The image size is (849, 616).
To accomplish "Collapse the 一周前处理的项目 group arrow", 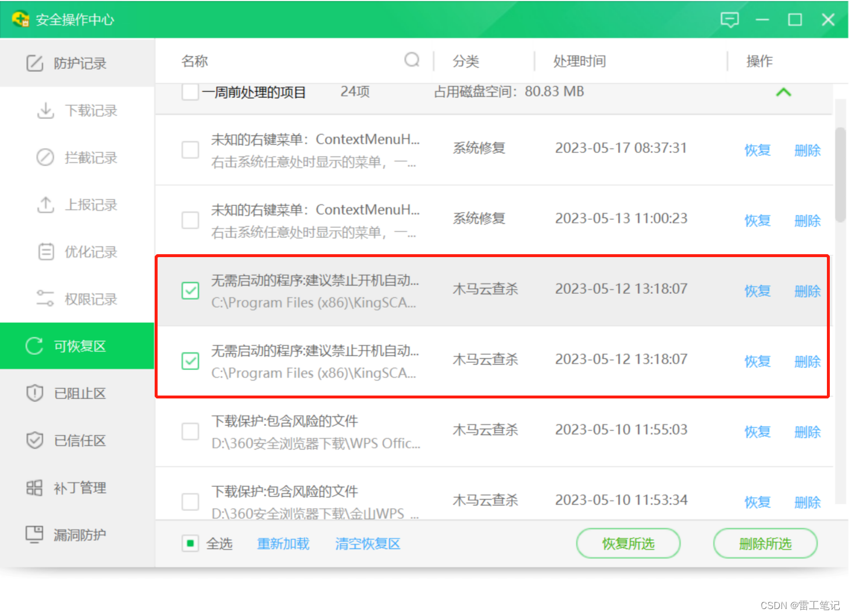I will click(x=783, y=92).
